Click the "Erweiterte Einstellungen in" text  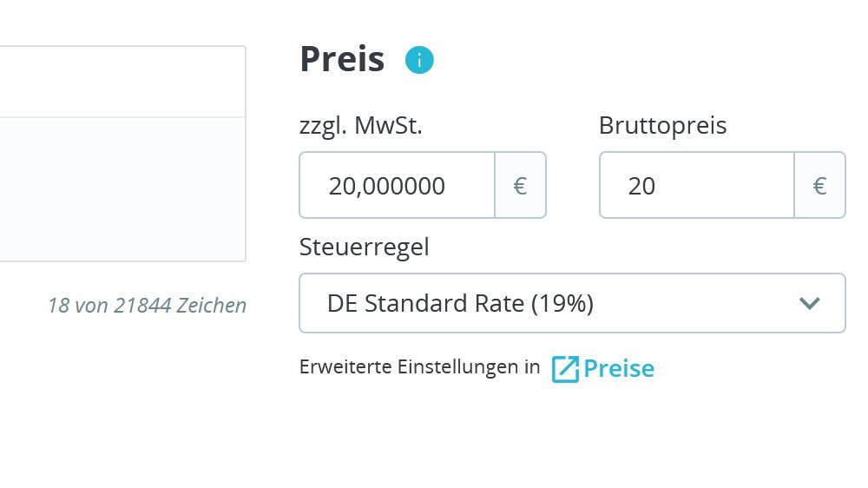pyautogui.click(x=419, y=367)
